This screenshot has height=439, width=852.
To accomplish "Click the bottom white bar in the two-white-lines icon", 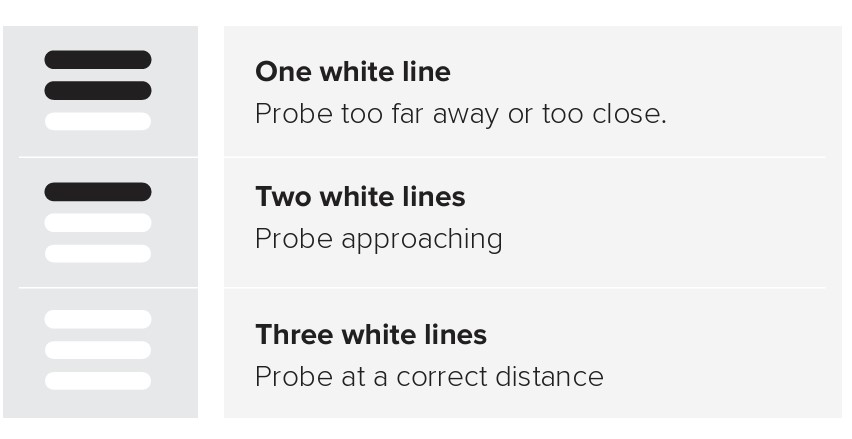I will click(98, 253).
